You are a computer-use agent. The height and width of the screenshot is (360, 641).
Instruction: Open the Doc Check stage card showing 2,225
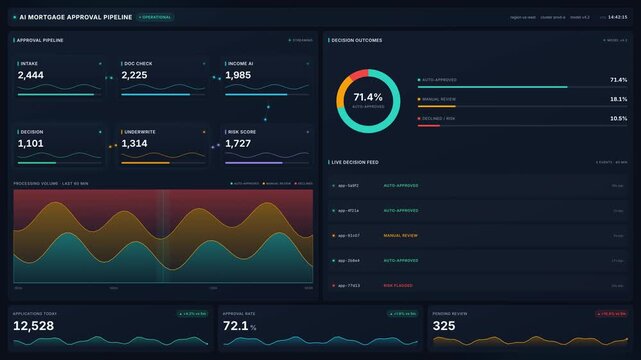click(x=163, y=77)
